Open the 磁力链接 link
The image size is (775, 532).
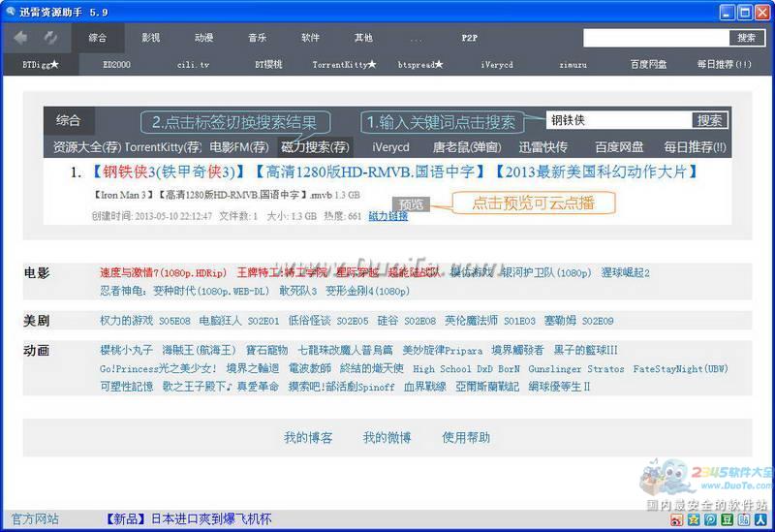point(388,216)
